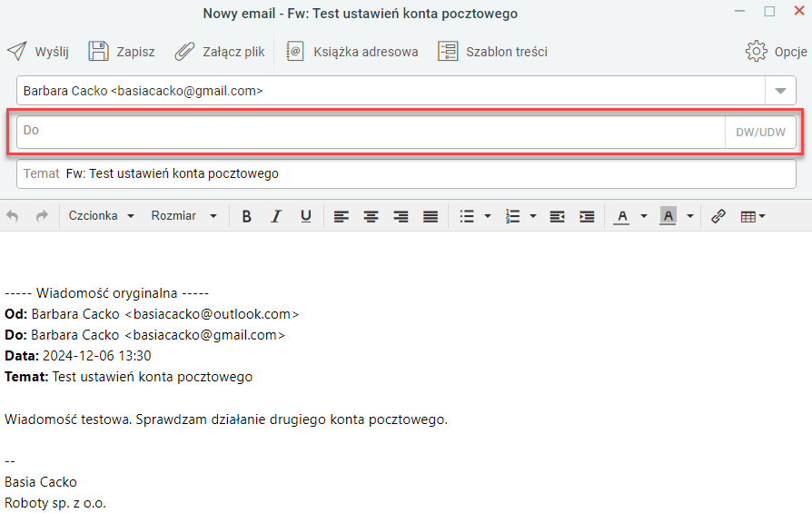Show DW/UDW carbon copy fields
The width and height of the screenshot is (812, 513).
pos(760,132)
